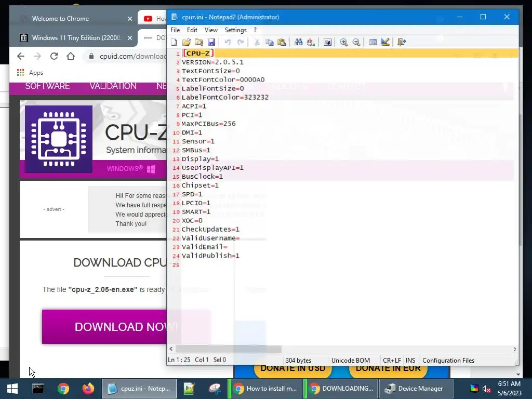Place cursor on MaxPCIBus=256 line
This screenshot has width=532, height=399.
click(x=208, y=124)
